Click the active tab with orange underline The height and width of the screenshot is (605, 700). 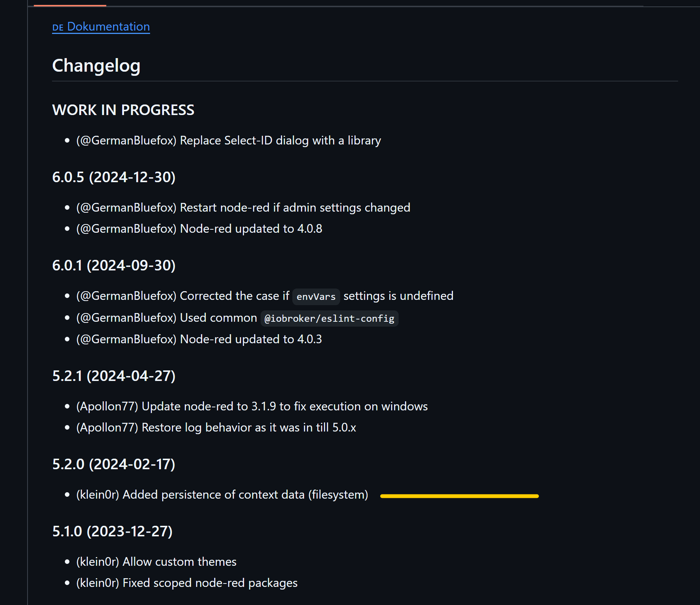70,5
